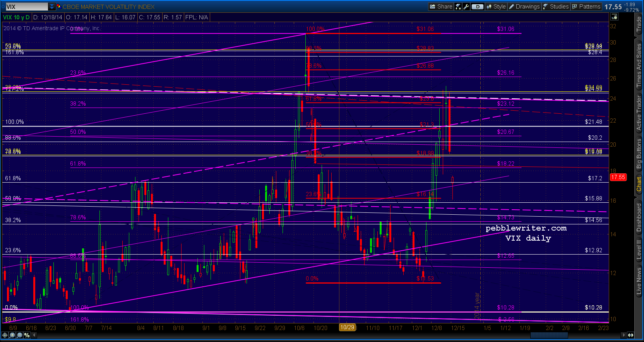Image resolution: width=644 pixels, height=342 pixels.
Task: Open the Times And Sales sidebar tab
Action: pos(639,65)
